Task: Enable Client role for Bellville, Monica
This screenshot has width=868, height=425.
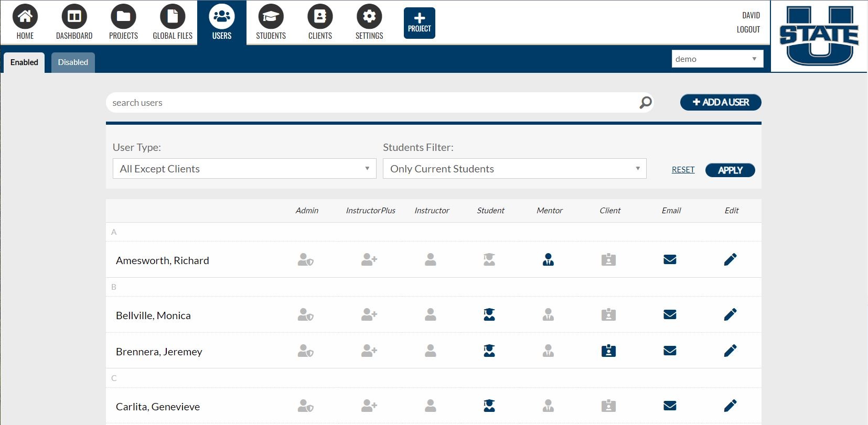Action: pos(608,314)
